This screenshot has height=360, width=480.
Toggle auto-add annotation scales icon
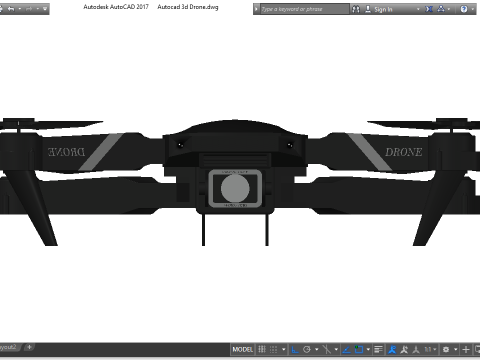pos(404,349)
